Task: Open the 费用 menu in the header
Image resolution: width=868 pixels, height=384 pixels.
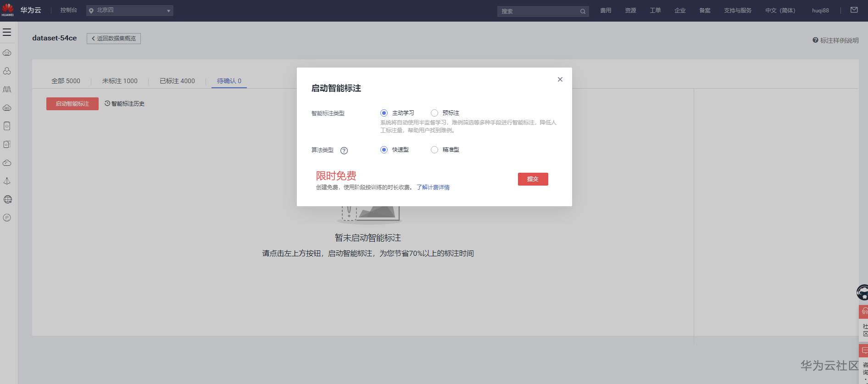Action: 606,10
